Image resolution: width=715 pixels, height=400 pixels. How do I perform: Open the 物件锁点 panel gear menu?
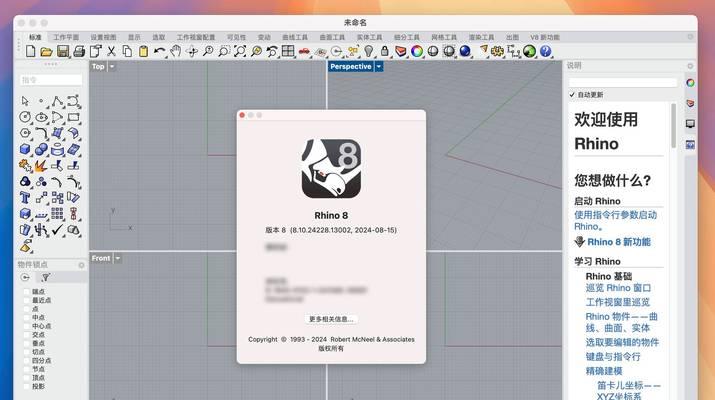[82, 265]
